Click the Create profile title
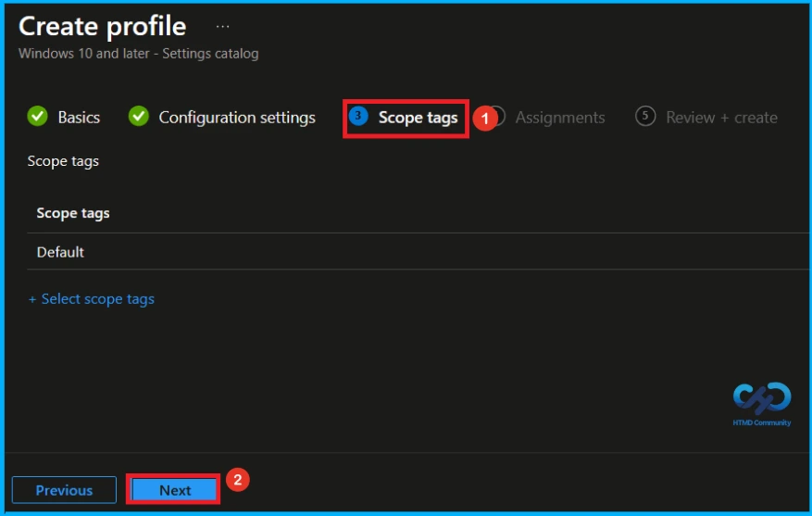 click(x=102, y=26)
